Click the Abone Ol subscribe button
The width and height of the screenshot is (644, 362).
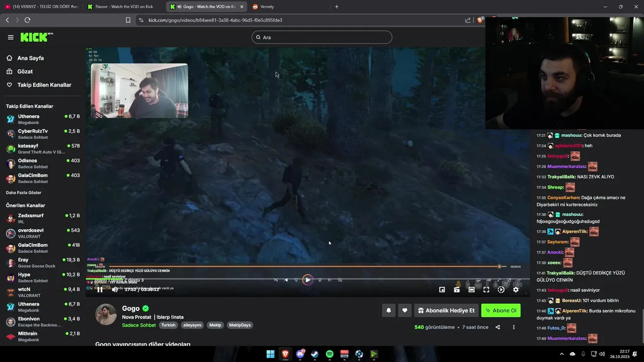[501, 310]
